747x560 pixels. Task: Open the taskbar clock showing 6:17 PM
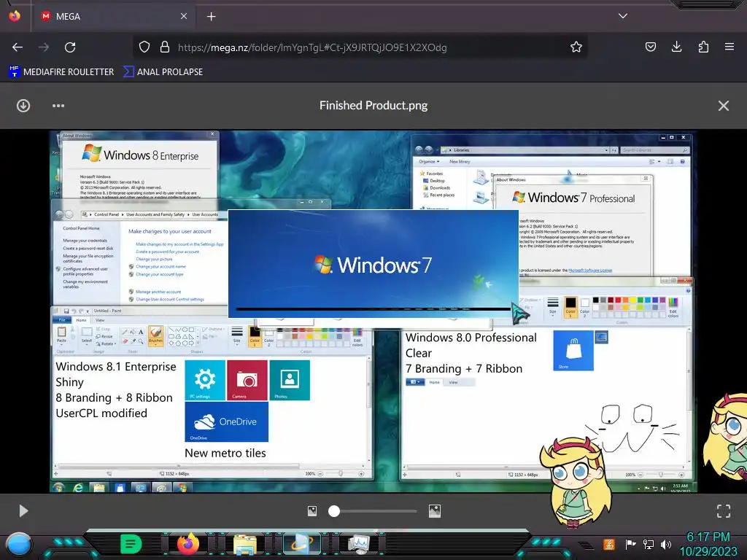(x=708, y=544)
